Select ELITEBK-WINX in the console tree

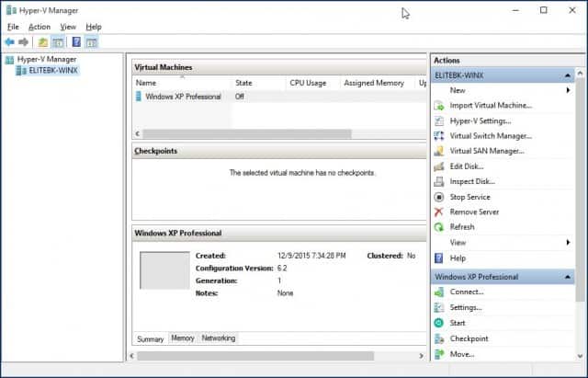[53, 71]
